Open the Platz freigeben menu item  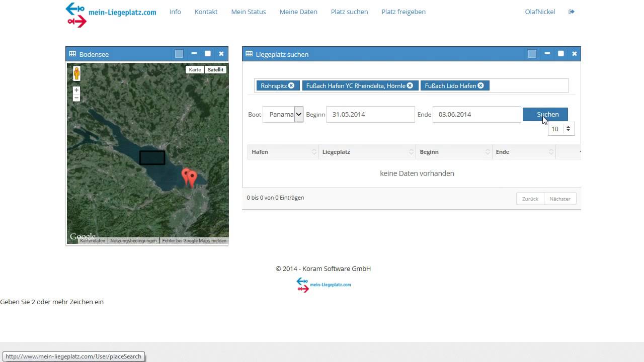click(404, 12)
